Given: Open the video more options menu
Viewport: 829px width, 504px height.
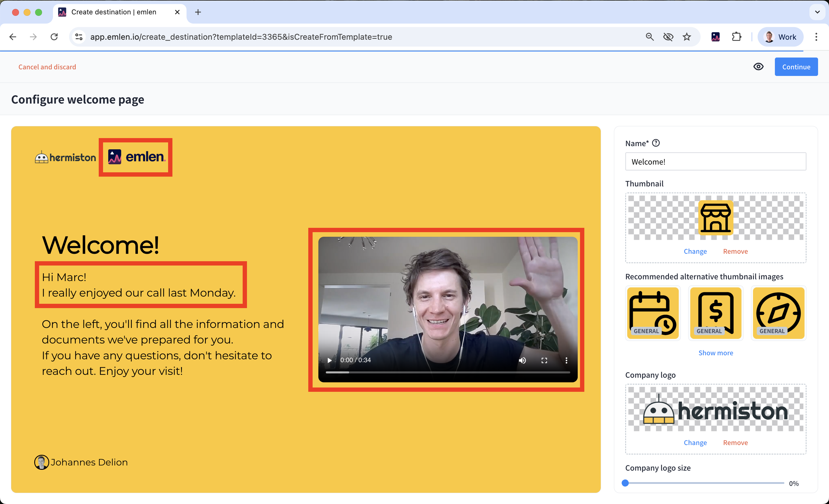Looking at the screenshot, I should [x=566, y=360].
